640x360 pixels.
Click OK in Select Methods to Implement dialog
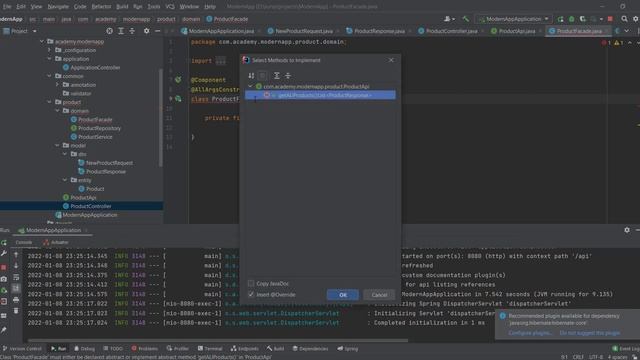point(342,295)
